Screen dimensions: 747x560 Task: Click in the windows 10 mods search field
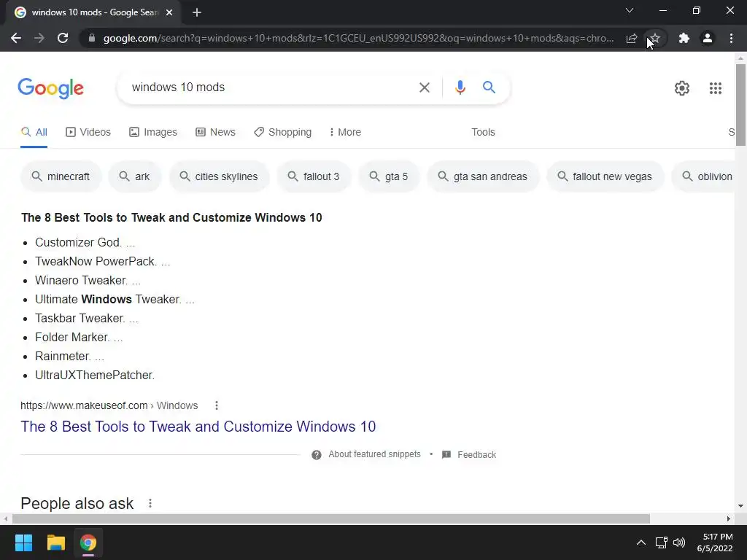[267, 87]
